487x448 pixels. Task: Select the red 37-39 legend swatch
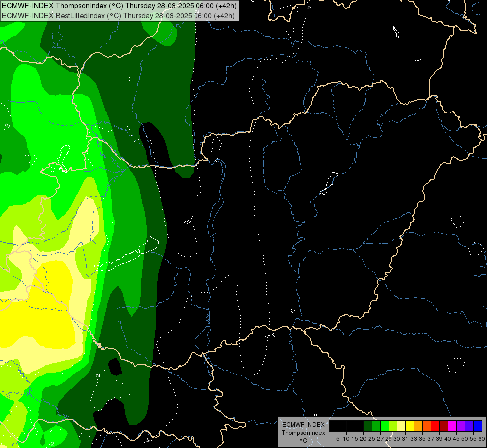point(435,426)
